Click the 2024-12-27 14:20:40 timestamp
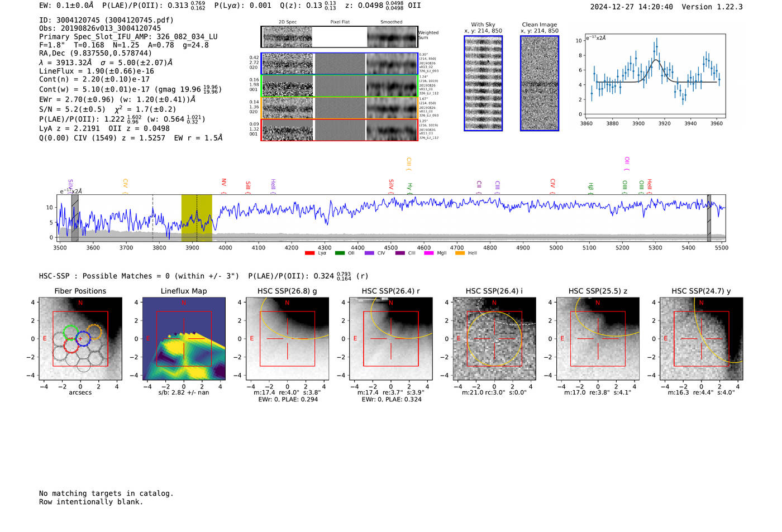Viewport: 782px width, 532px height. [632, 7]
